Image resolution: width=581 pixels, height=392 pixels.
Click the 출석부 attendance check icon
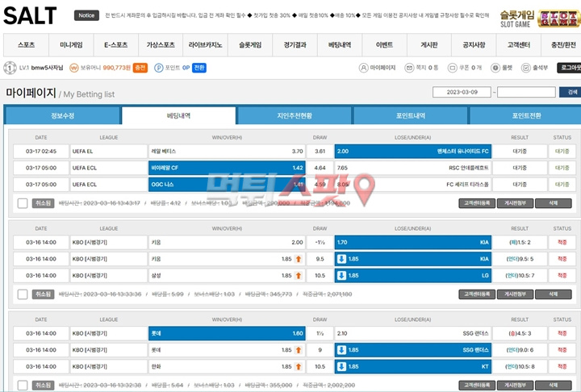tap(526, 68)
